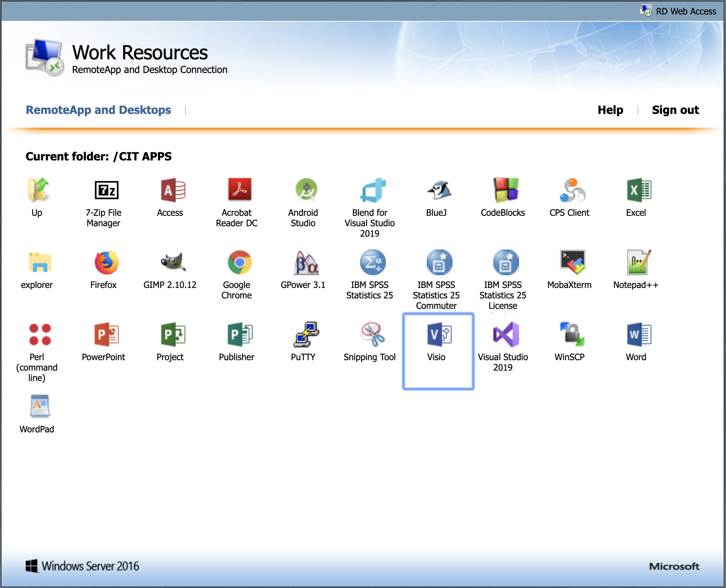Image resolution: width=726 pixels, height=588 pixels.
Task: Launch CodeBlocks IDE
Action: click(503, 197)
